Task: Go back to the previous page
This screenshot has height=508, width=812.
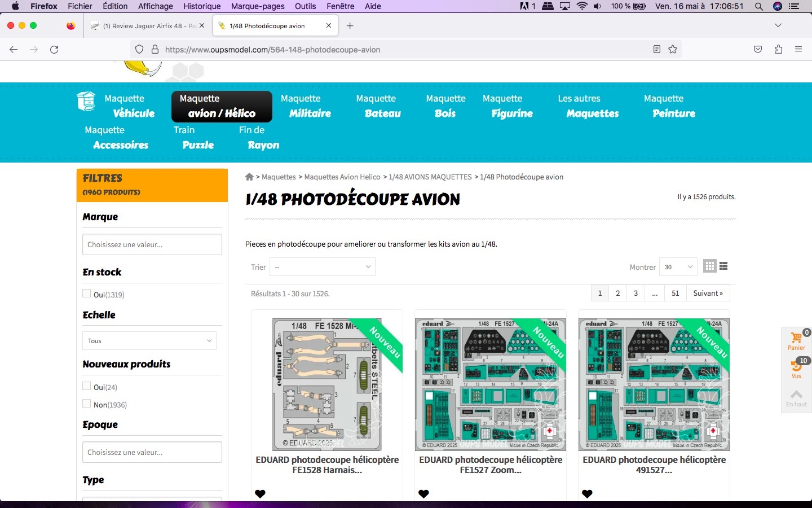Action: (x=14, y=50)
